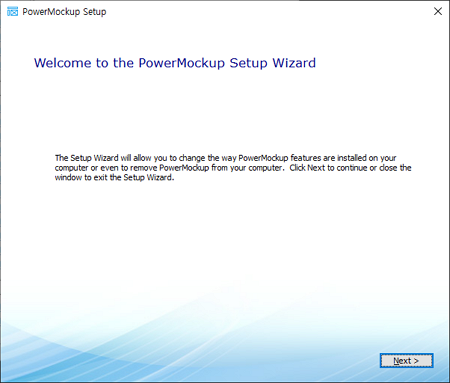Close the PowerMockup Setup window
The height and width of the screenshot is (383, 450).
point(438,11)
